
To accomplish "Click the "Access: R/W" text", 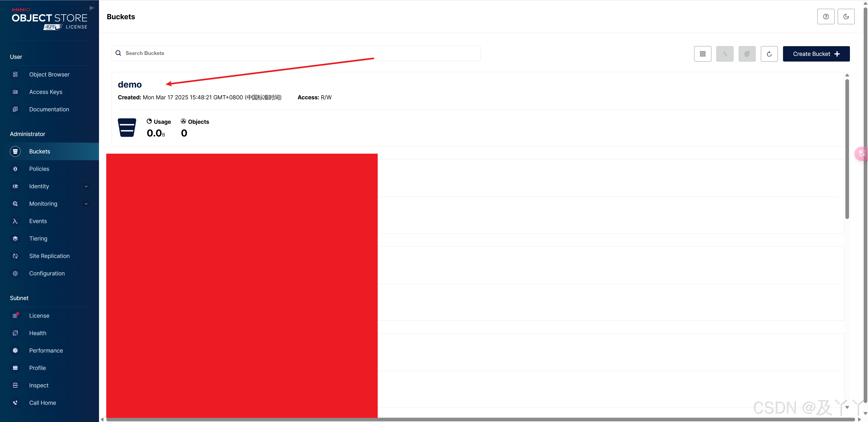I will (x=314, y=98).
